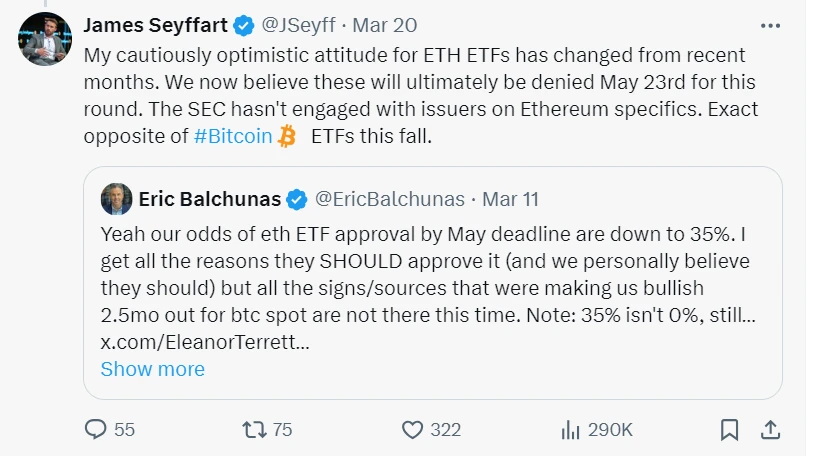Expand quoted tweet with Show more

tap(152, 369)
